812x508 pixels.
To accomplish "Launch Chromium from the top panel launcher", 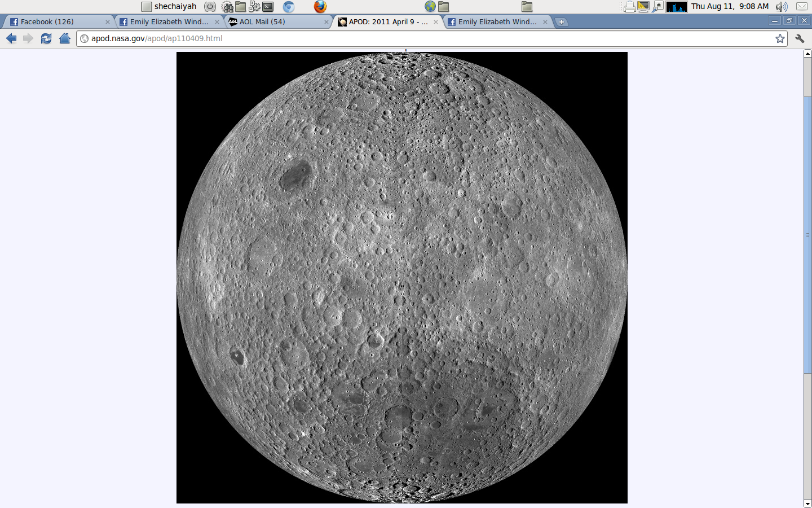I will (x=289, y=7).
